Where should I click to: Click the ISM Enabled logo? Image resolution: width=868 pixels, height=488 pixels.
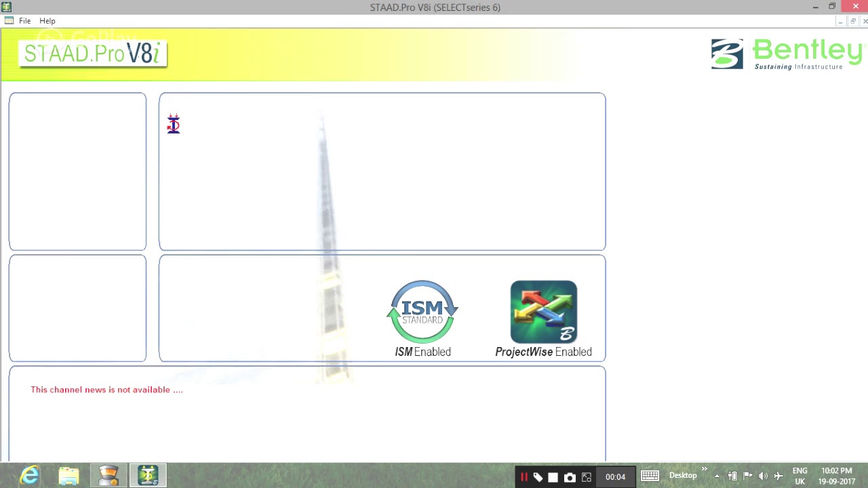(422, 319)
